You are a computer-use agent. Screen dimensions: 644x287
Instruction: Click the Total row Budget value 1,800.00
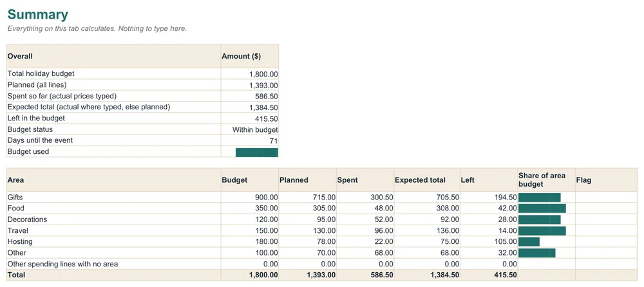point(263,275)
